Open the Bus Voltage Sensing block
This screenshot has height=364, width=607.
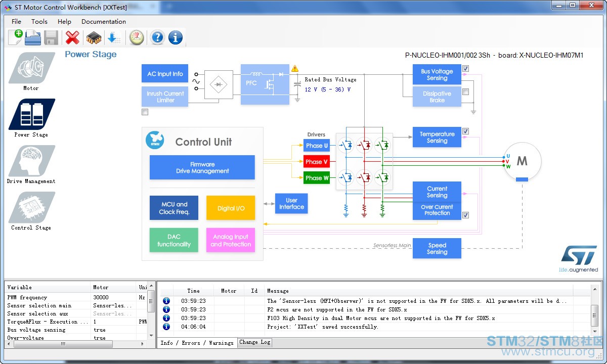pyautogui.click(x=437, y=74)
